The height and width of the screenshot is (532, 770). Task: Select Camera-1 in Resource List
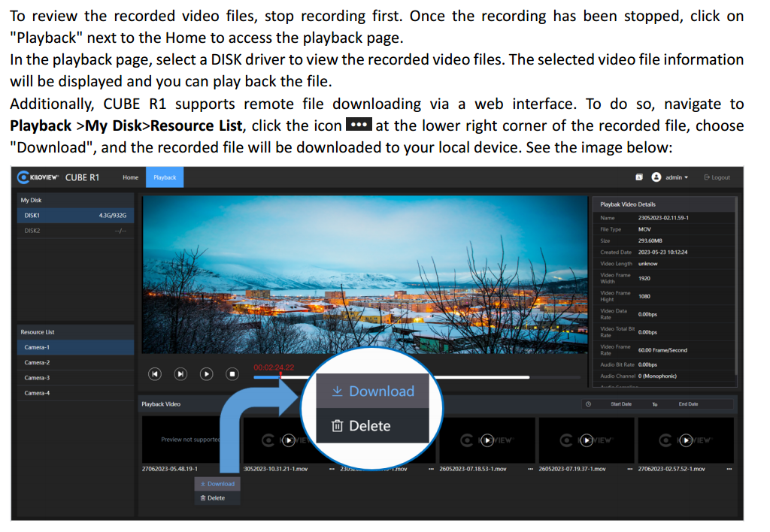pos(75,347)
